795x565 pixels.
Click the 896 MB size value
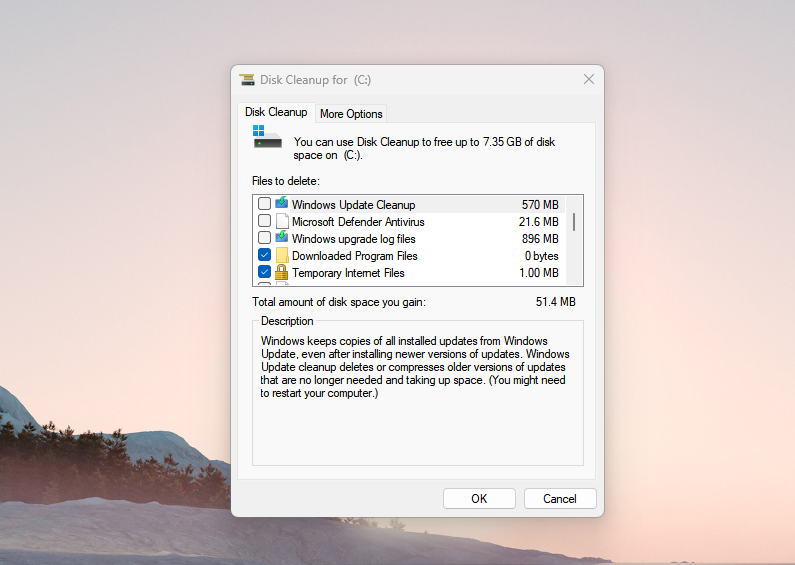(540, 239)
